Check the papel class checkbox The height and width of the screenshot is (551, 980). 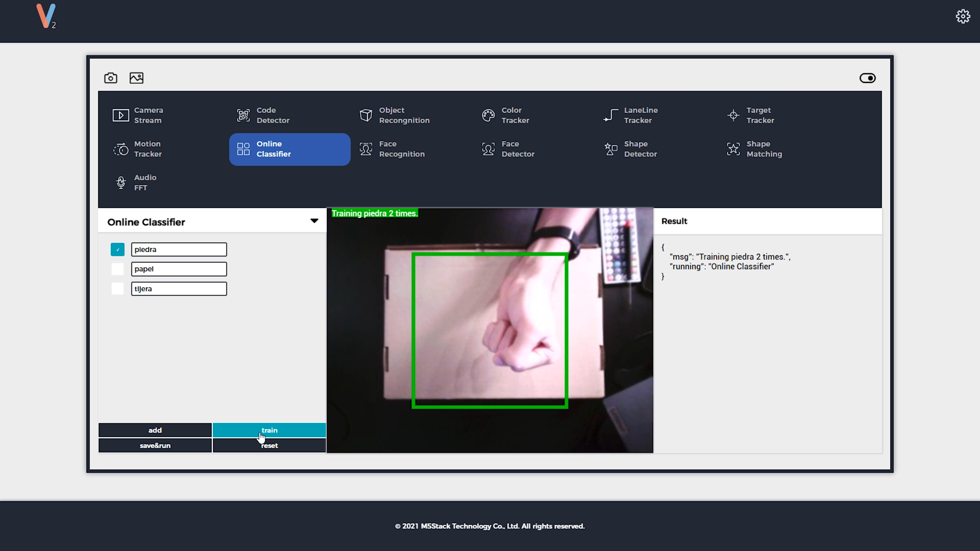117,269
